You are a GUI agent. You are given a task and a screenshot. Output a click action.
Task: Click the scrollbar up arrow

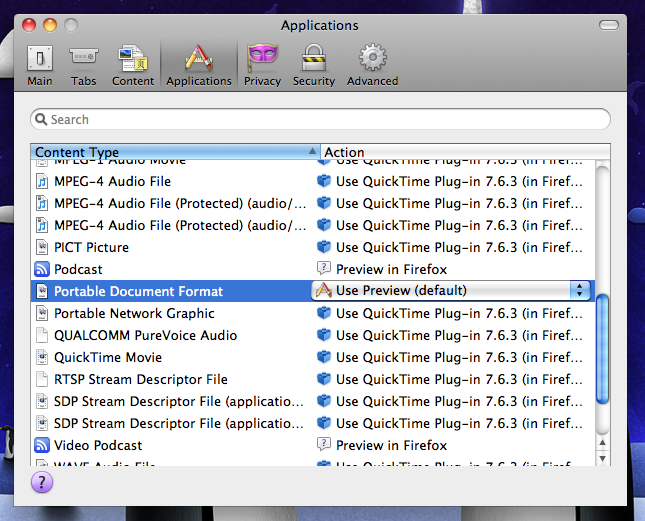pyautogui.click(x=603, y=443)
